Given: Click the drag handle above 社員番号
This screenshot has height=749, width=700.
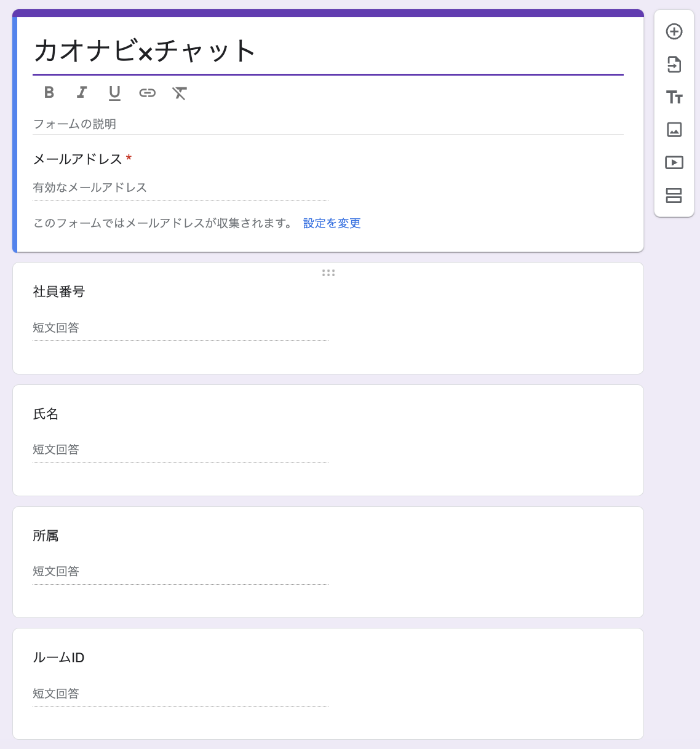Looking at the screenshot, I should pos(328,272).
